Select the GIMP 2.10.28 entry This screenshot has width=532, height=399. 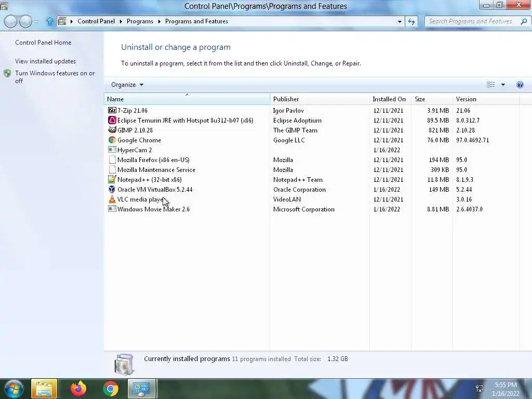(x=135, y=130)
